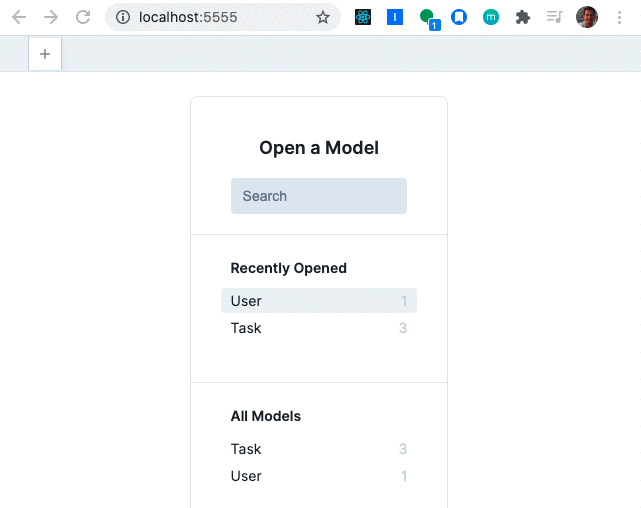Click the teal 'm' extension icon
Screen dimensions: 641x508
point(490,17)
